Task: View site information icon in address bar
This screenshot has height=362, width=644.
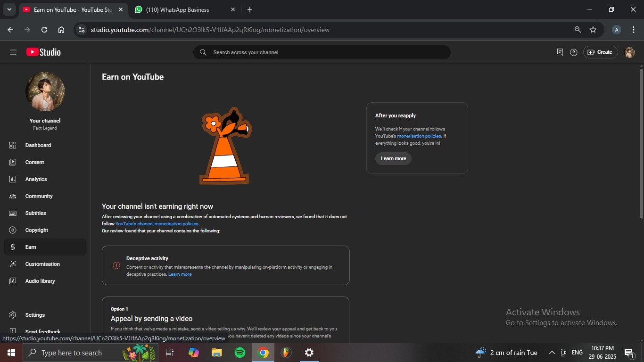Action: (x=82, y=30)
